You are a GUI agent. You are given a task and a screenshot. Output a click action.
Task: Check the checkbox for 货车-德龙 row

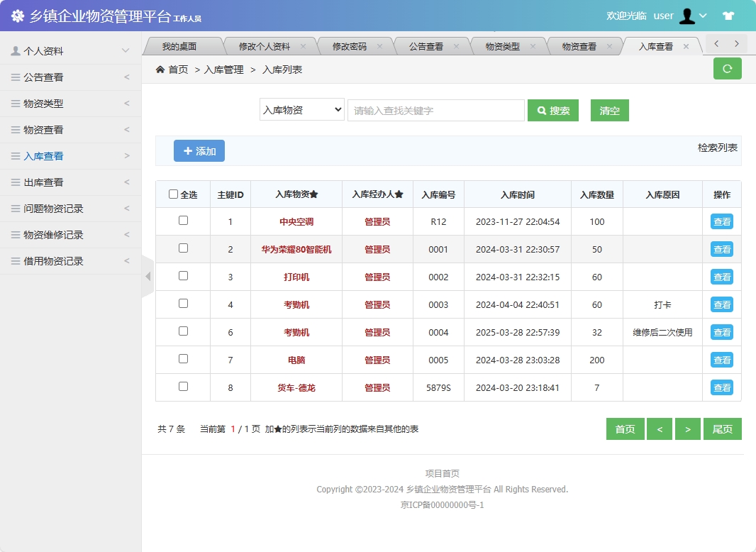(182, 387)
